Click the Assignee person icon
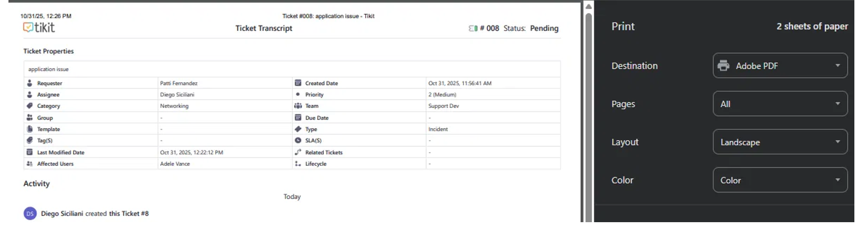The height and width of the screenshot is (233, 868). 30,94
